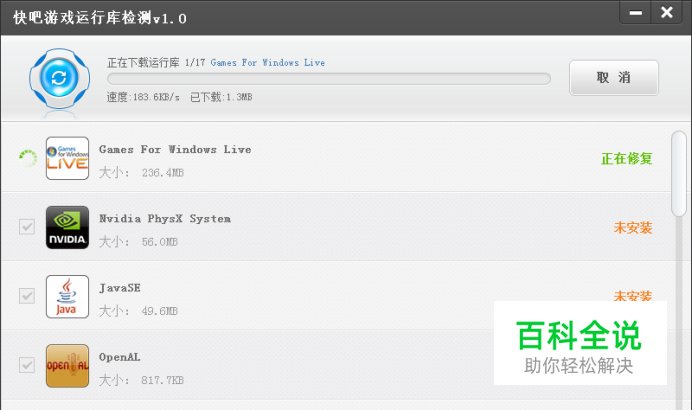Click the OpenAL orange logo icon
Image resolution: width=692 pixels, height=410 pixels.
68,366
